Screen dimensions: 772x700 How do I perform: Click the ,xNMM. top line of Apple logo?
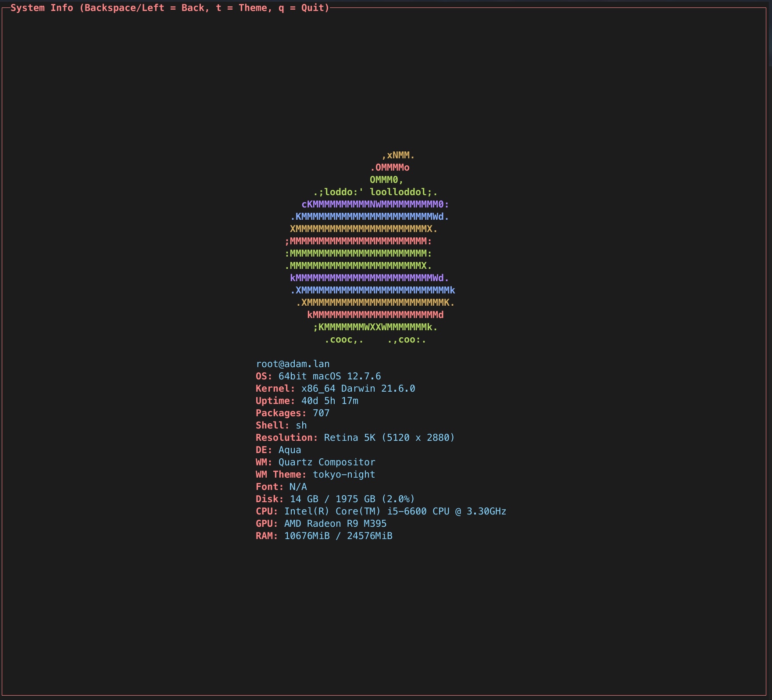pos(398,155)
